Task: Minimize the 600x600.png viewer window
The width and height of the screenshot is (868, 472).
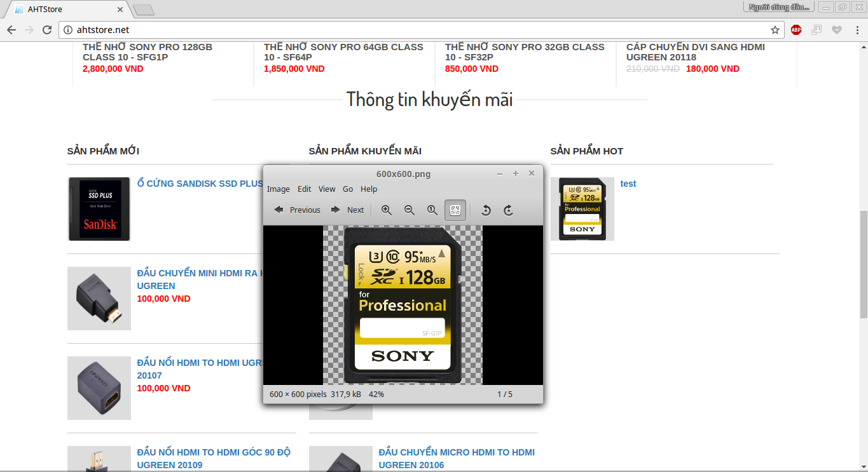Action: [x=500, y=173]
